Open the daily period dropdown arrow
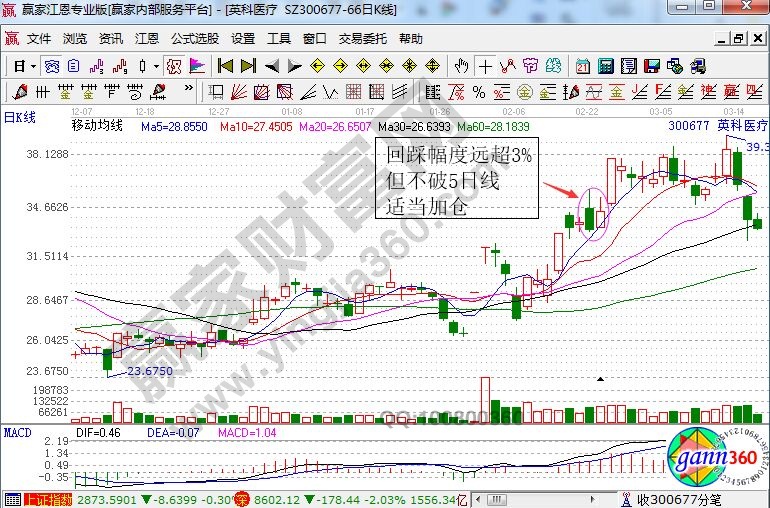The image size is (770, 508). coord(32,66)
